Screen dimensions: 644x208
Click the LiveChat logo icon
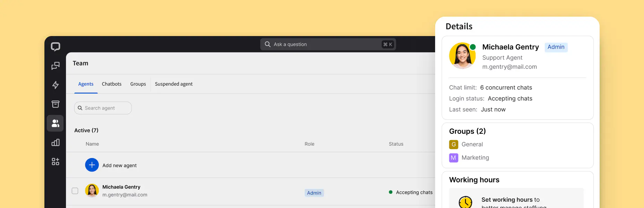56,46
